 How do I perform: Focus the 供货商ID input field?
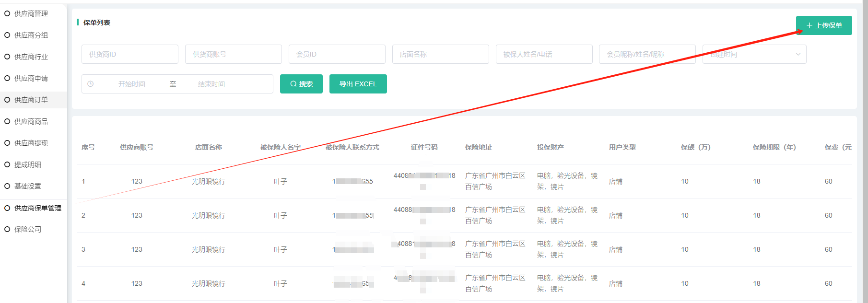(130, 54)
